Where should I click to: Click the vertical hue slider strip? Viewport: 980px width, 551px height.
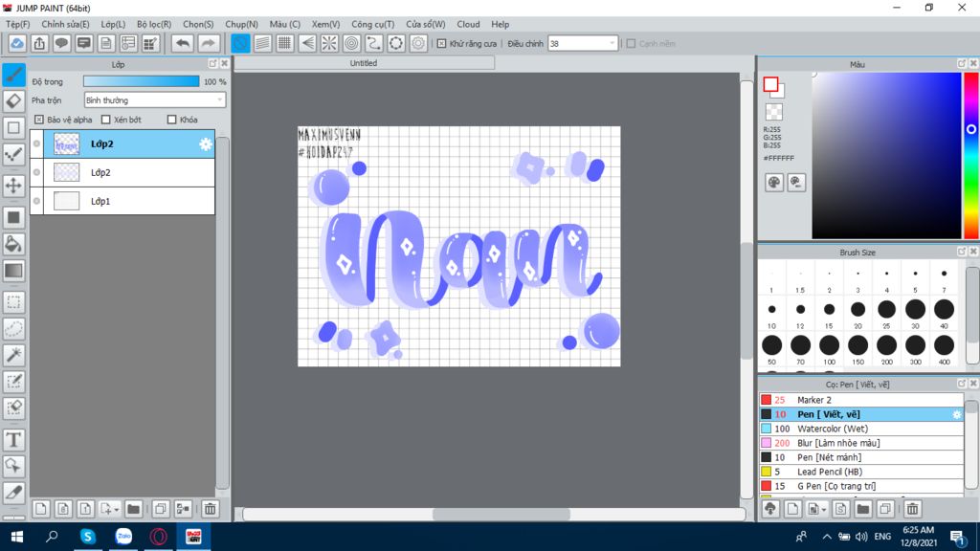[x=971, y=156]
